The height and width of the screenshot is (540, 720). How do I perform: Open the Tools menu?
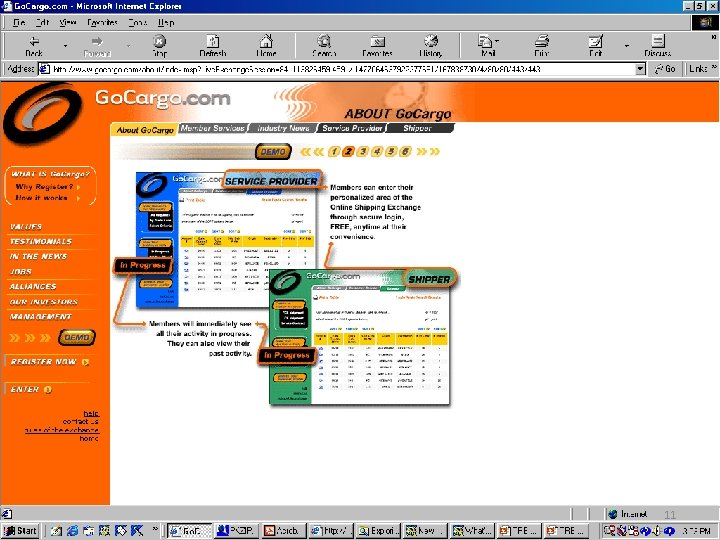[x=137, y=22]
